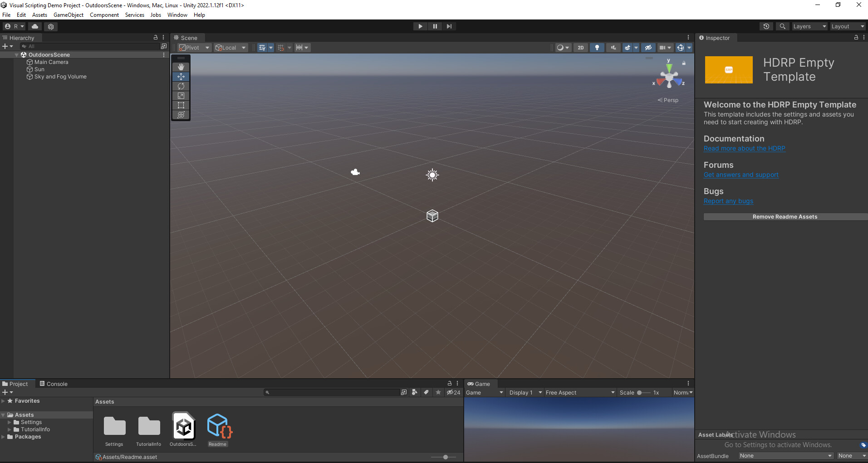Screen dimensions: 868x463
Task: Toggle hidden objects visibility in Scene
Action: pos(648,48)
